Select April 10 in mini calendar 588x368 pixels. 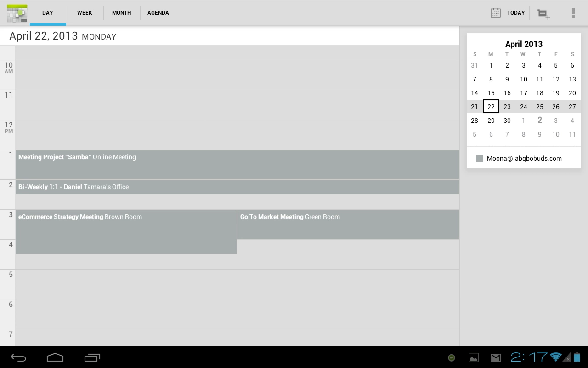pos(523,79)
